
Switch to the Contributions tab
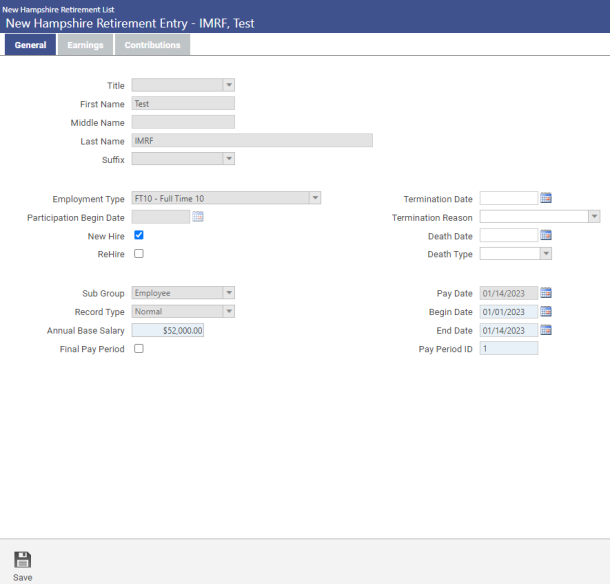[x=152, y=45]
